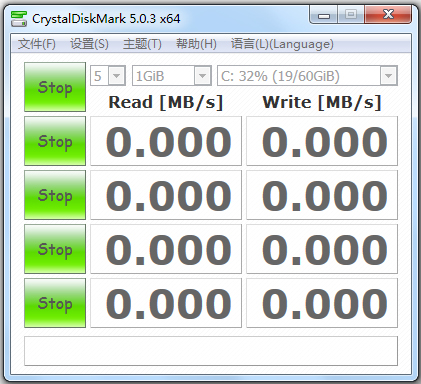Click the Stop button beside the test count dropdown
This screenshot has width=421, height=384.
click(x=55, y=87)
